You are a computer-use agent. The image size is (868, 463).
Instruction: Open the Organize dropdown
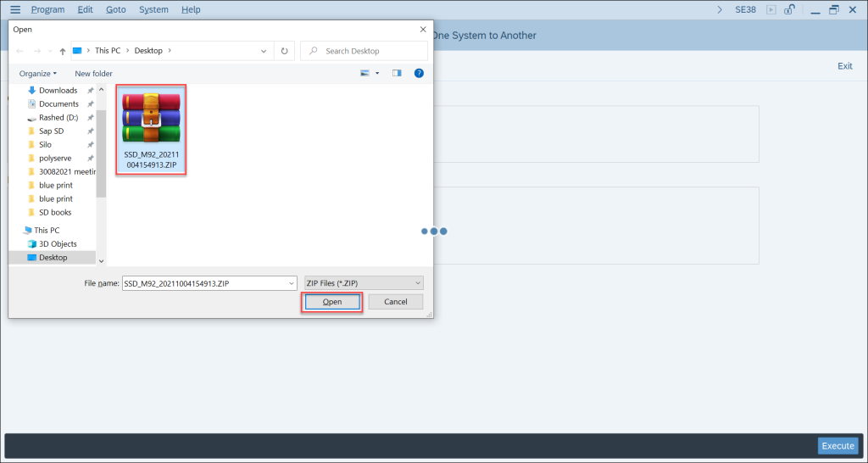pyautogui.click(x=37, y=73)
